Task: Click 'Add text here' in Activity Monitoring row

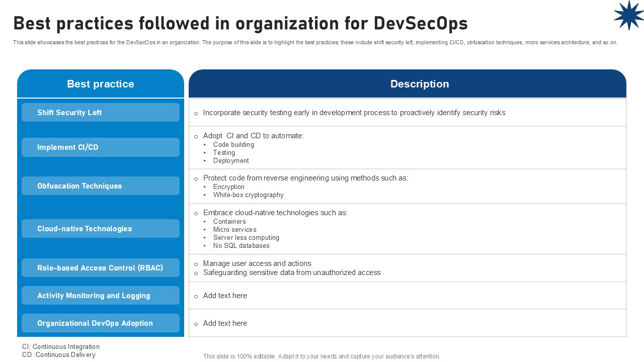Action: pyautogui.click(x=225, y=296)
